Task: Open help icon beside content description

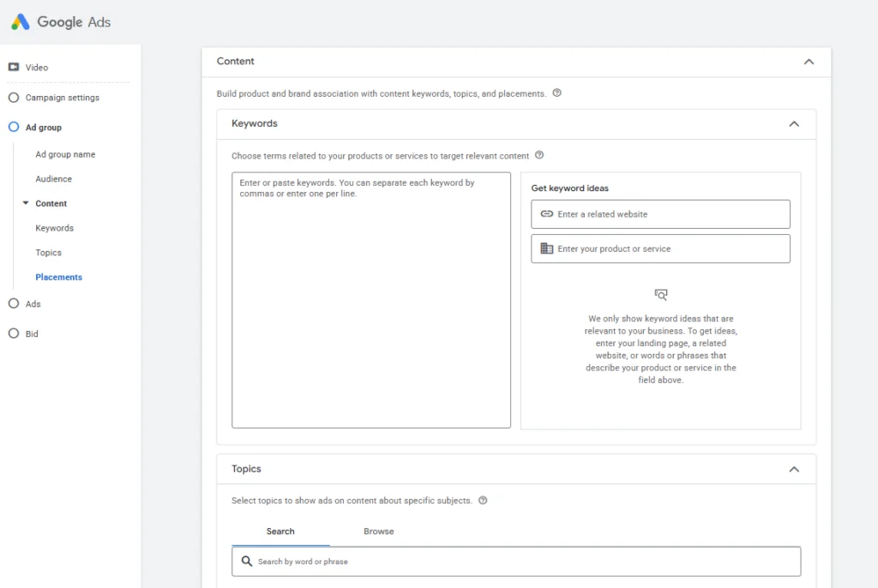Action: [556, 93]
